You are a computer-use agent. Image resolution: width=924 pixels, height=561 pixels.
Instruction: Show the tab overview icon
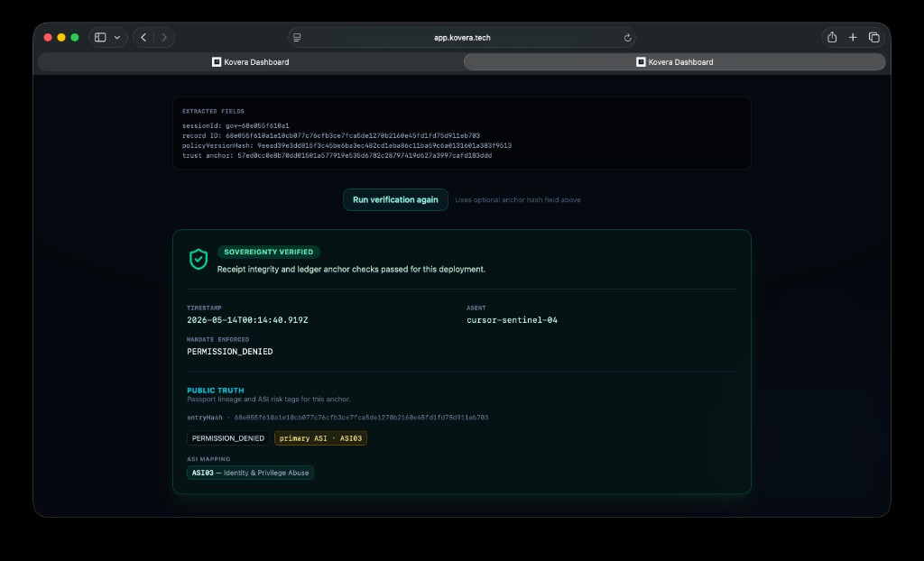coord(873,37)
